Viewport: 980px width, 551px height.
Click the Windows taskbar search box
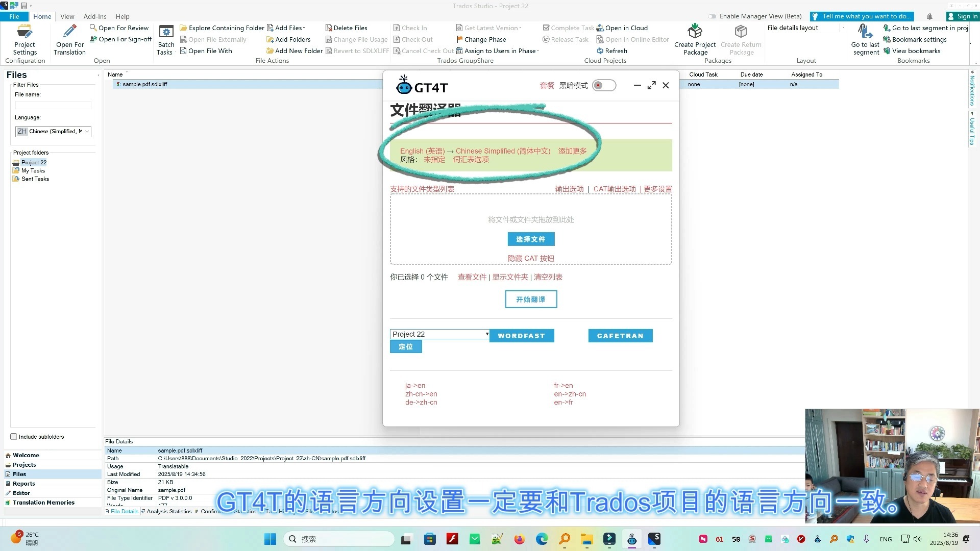[x=338, y=539]
